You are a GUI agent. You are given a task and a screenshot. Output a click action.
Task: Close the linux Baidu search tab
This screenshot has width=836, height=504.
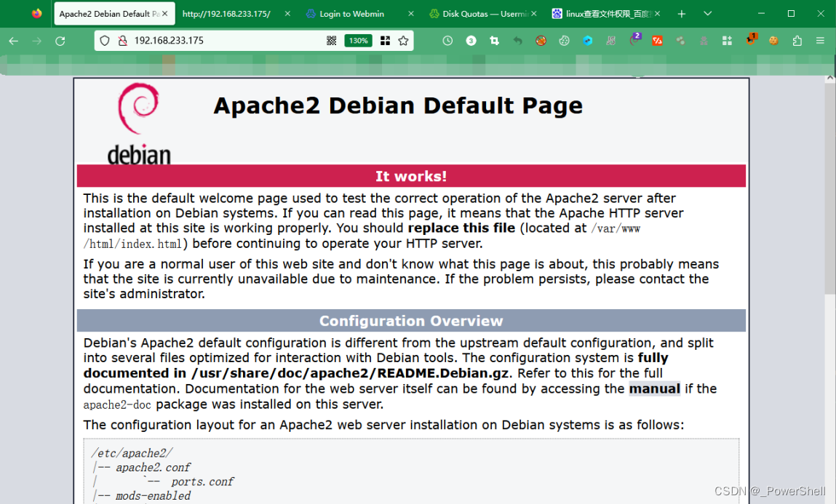(658, 14)
